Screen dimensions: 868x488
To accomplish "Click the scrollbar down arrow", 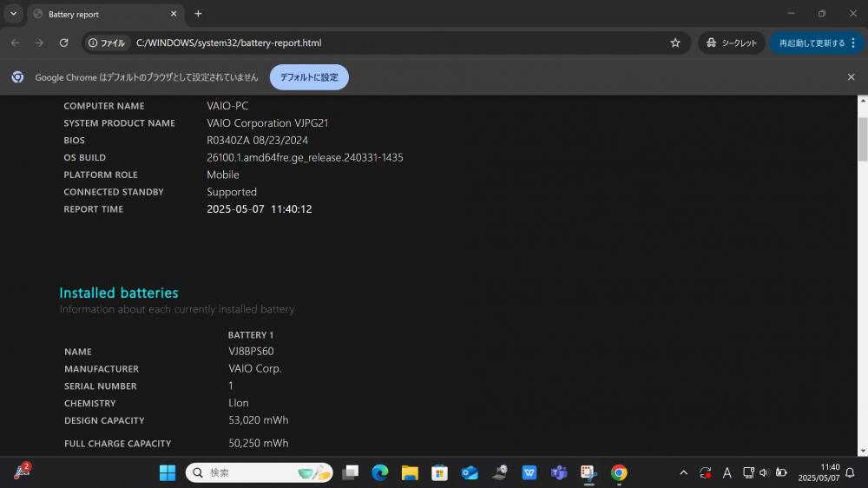I will tap(863, 452).
